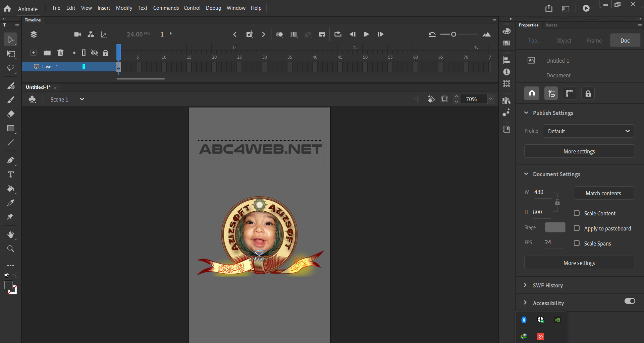This screenshot has height=343, width=644.
Task: Collapse the Document Settings section
Action: (x=526, y=174)
